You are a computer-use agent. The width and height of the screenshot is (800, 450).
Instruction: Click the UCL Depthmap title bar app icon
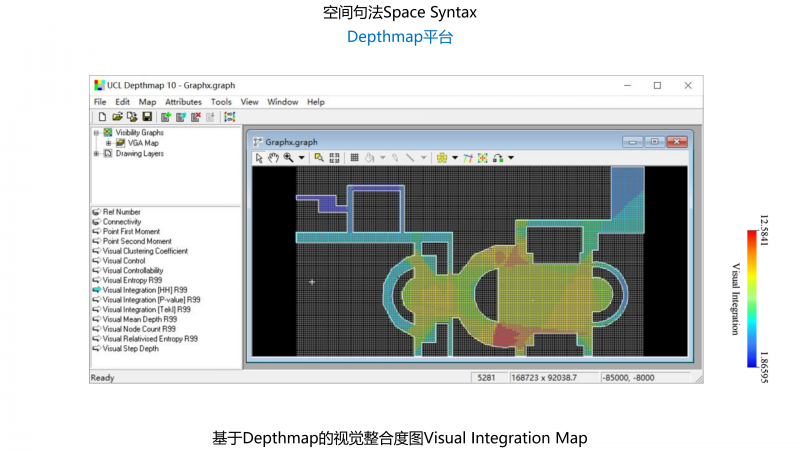99,85
